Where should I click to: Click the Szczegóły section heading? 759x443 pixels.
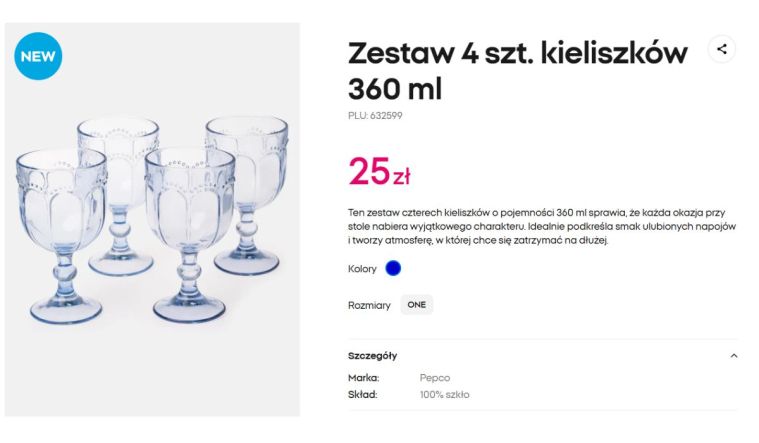(x=373, y=355)
